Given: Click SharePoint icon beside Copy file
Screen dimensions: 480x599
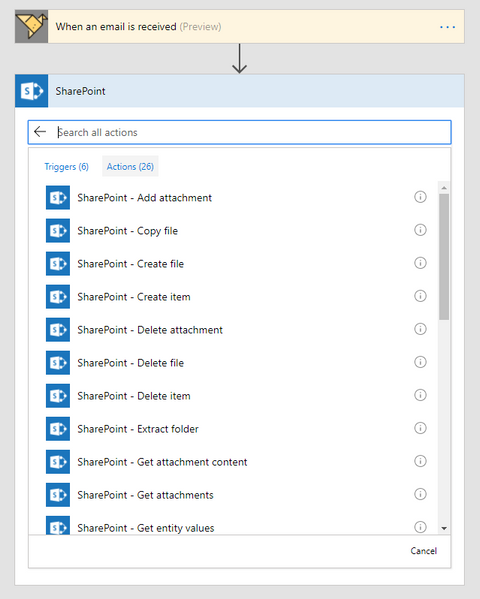Looking at the screenshot, I should click(58, 230).
